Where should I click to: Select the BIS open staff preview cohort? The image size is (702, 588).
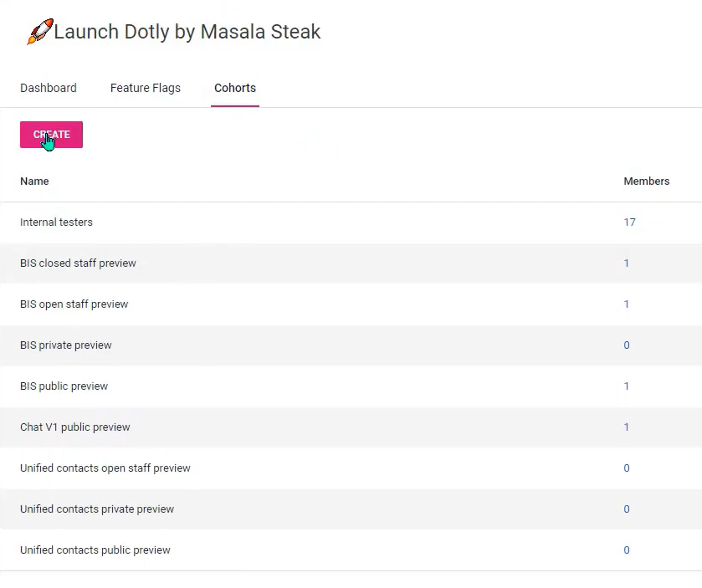(74, 304)
